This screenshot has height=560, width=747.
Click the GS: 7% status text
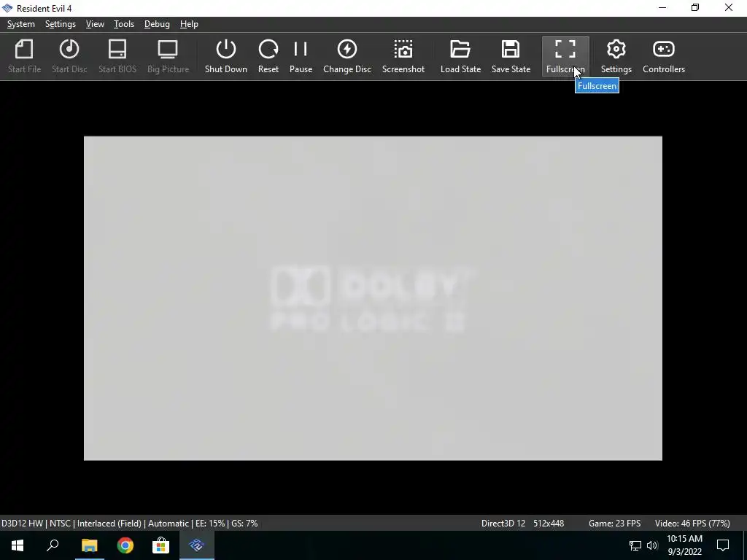coord(245,524)
